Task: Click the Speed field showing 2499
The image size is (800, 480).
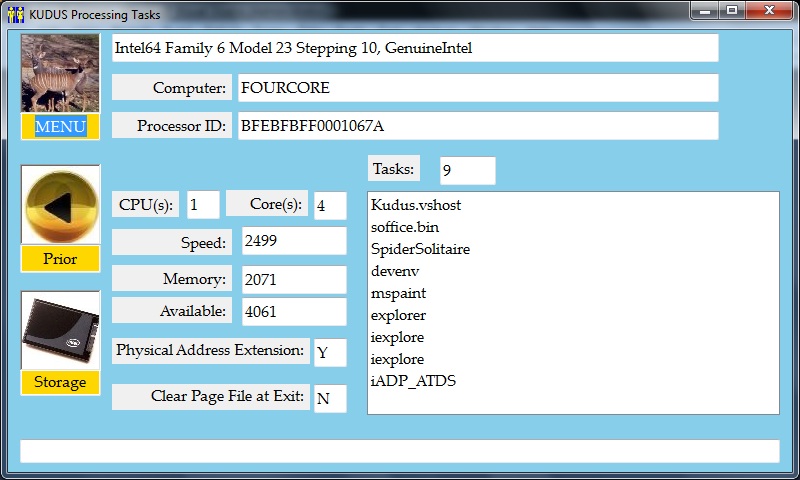Action: click(294, 242)
